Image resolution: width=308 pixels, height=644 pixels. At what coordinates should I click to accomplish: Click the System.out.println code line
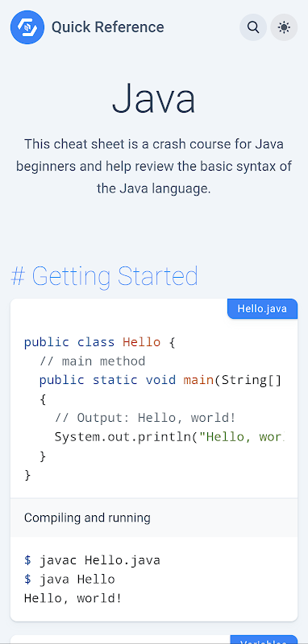point(169,436)
